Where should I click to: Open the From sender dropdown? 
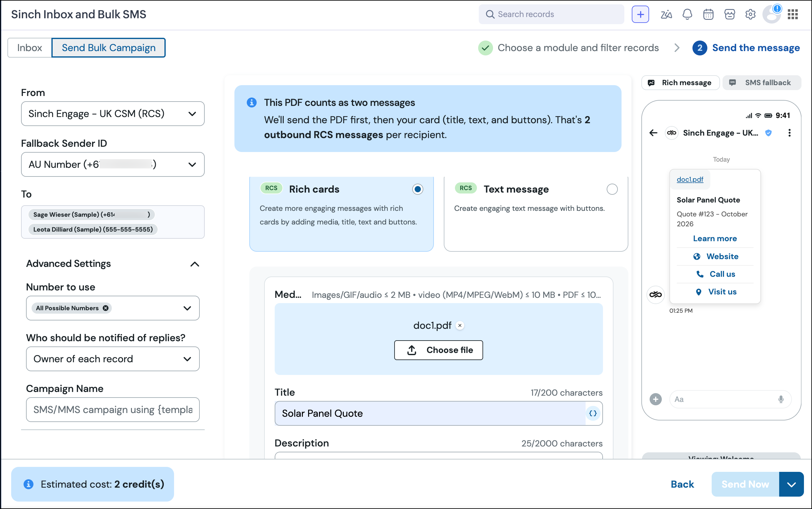point(112,114)
